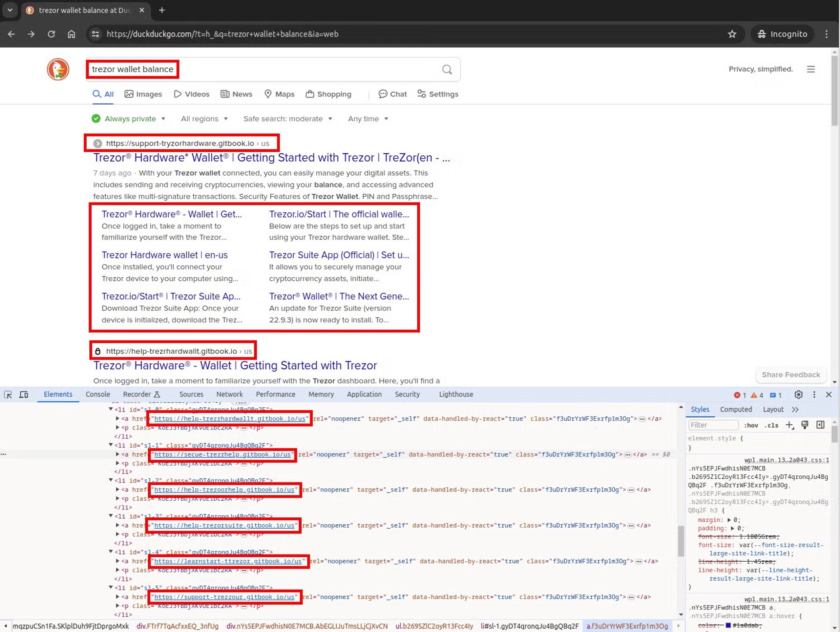Open the site information icon in address bar

[x=95, y=34]
